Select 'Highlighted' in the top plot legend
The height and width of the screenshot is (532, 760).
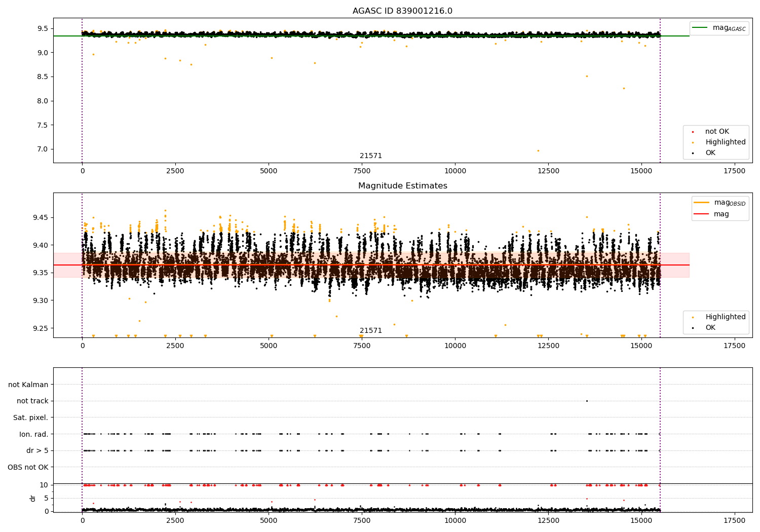(x=725, y=142)
